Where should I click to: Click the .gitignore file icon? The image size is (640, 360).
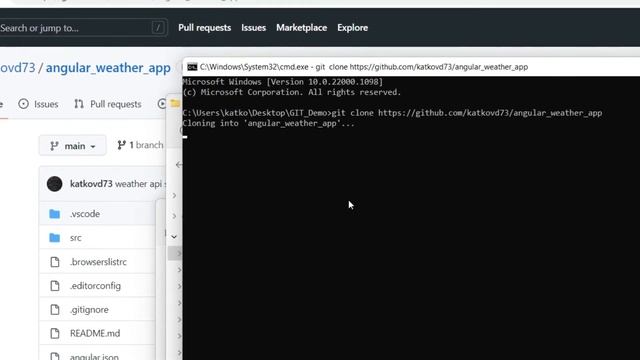pyautogui.click(x=55, y=310)
